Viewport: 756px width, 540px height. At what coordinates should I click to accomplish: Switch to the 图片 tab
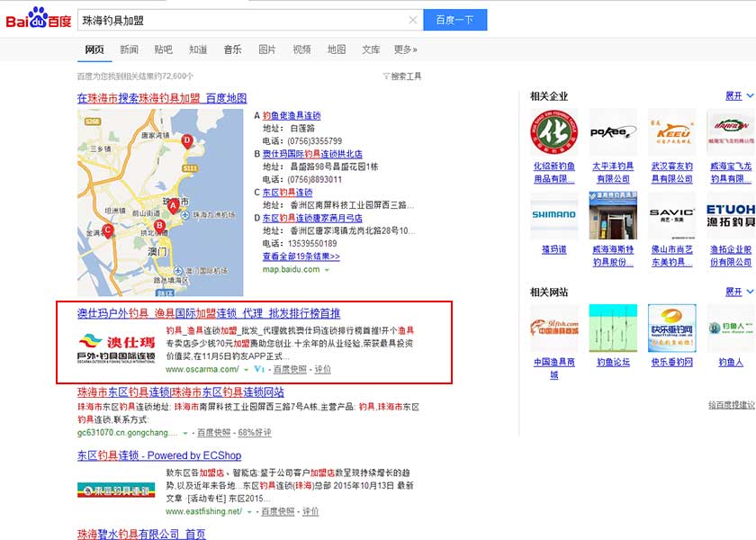pos(267,49)
